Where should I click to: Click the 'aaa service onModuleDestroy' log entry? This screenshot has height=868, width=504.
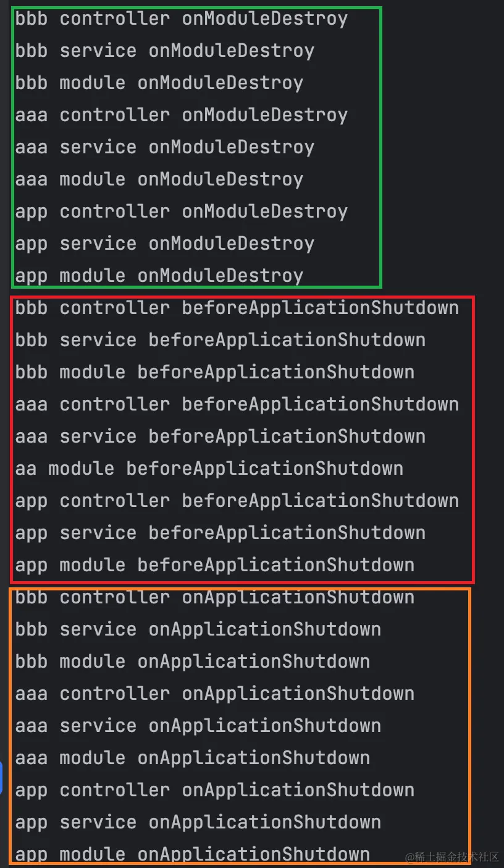(x=165, y=148)
